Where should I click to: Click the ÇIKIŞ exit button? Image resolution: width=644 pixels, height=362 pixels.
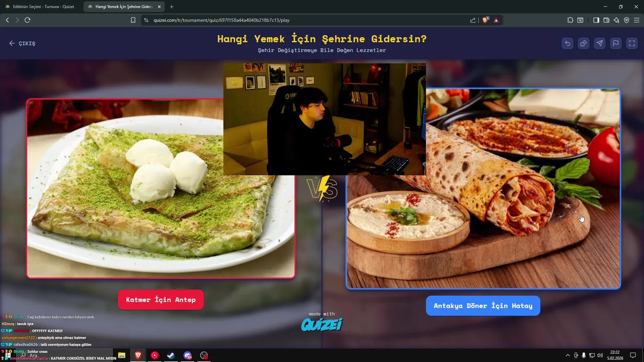coord(22,43)
